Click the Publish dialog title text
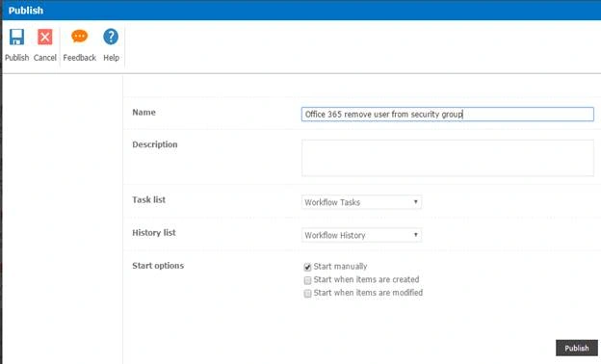 (26, 11)
